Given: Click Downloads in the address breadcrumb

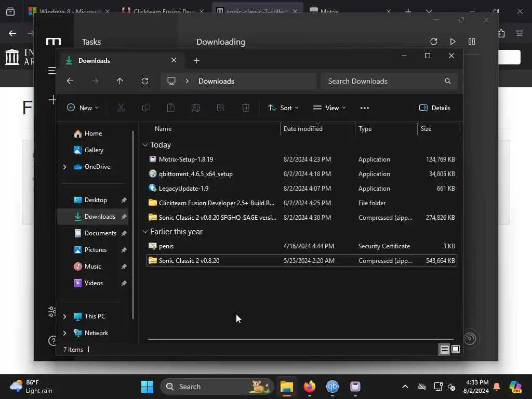Looking at the screenshot, I should coord(217,81).
